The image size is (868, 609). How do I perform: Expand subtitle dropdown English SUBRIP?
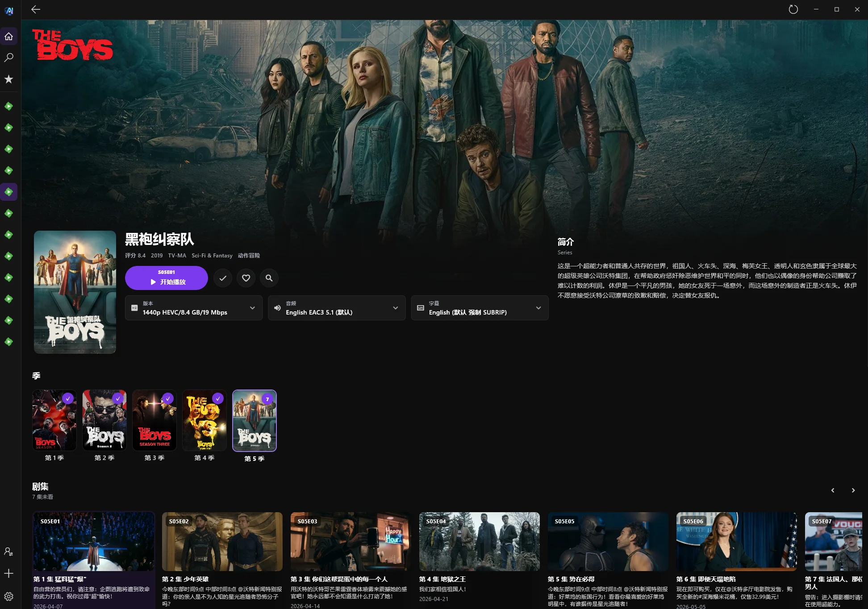point(480,308)
